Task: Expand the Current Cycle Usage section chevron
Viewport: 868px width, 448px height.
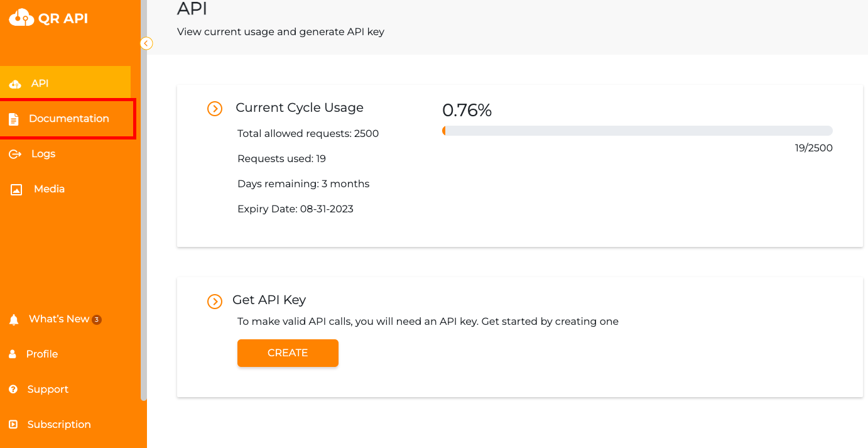Action: [215, 109]
